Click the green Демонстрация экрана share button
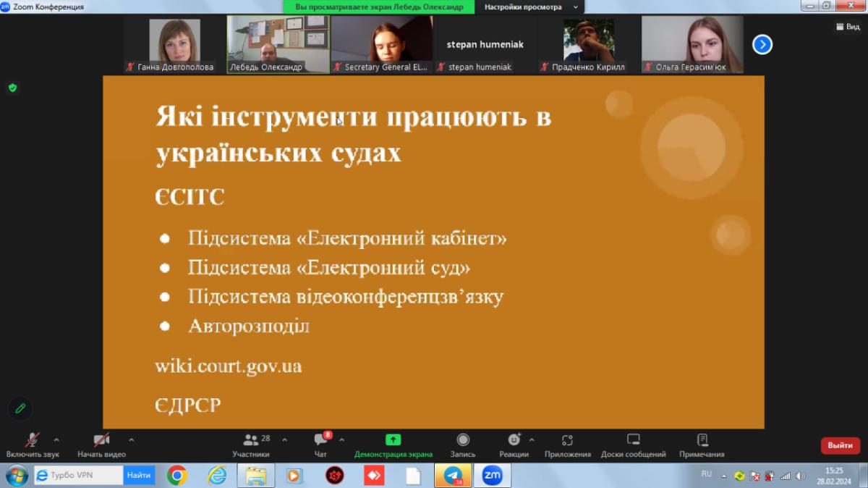868x488 pixels. (393, 445)
